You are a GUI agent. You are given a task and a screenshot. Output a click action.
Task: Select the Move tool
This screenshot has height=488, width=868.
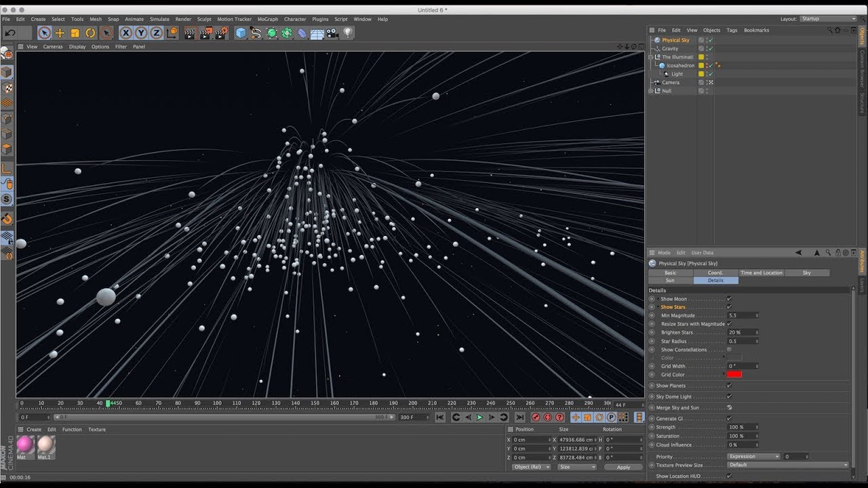(x=60, y=33)
